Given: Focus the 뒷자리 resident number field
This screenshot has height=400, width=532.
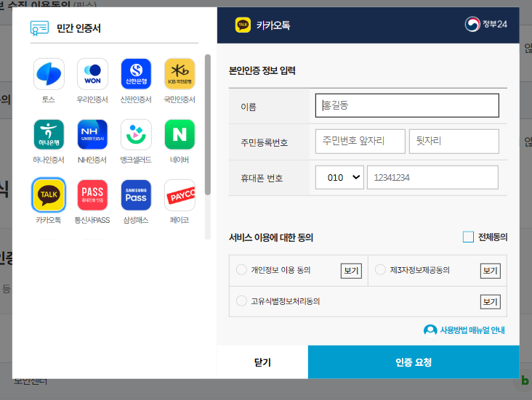Looking at the screenshot, I should pyautogui.click(x=454, y=141).
